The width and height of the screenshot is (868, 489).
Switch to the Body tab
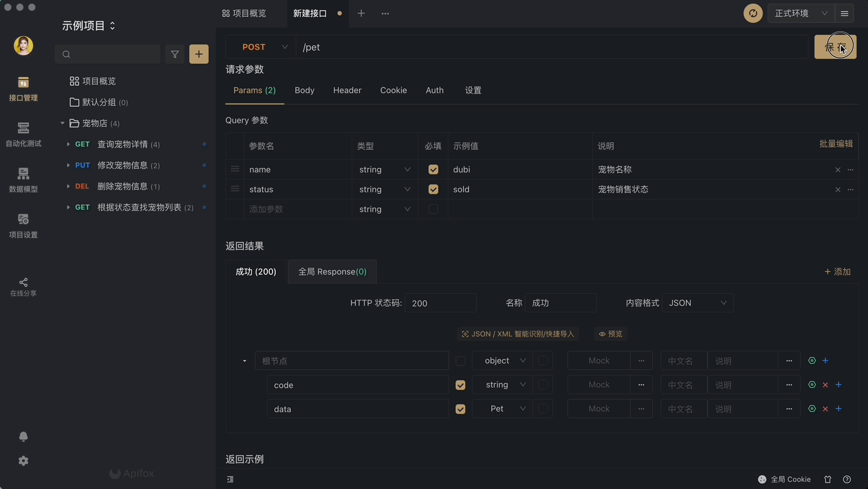(x=304, y=90)
